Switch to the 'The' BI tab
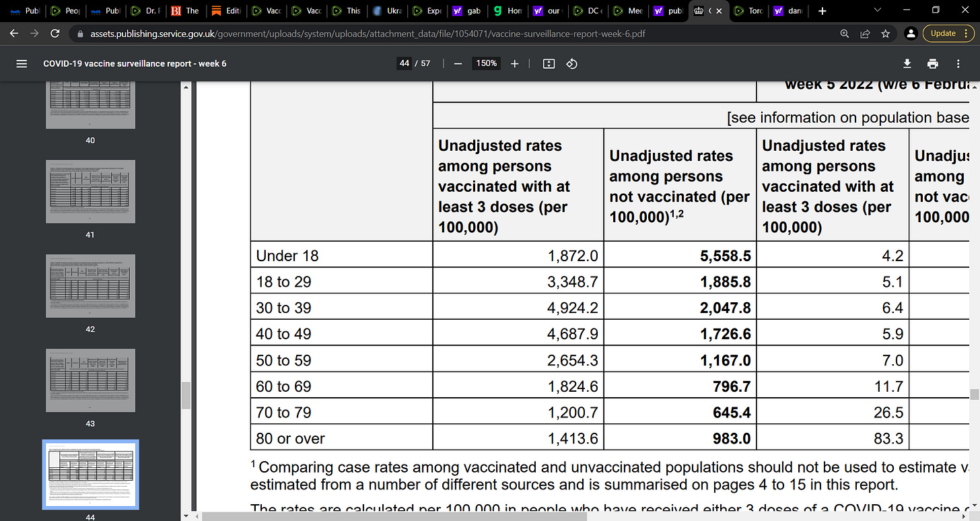This screenshot has height=521, width=980. pos(185,11)
